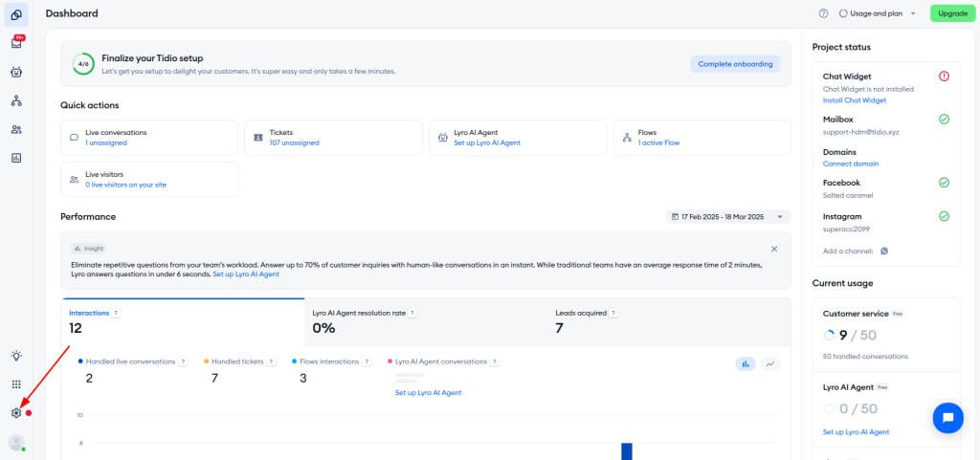The image size is (980, 460).
Task: Click the Connect domain link
Action: pos(851,164)
